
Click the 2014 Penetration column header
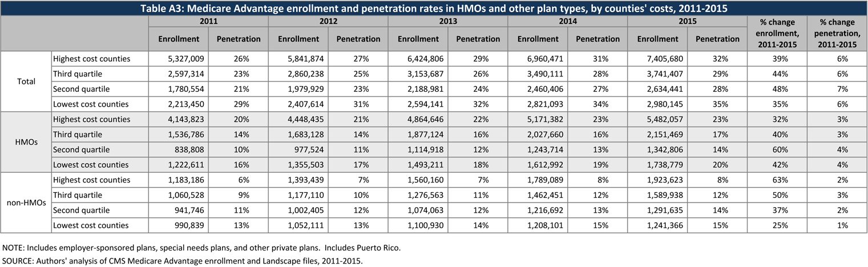point(597,39)
